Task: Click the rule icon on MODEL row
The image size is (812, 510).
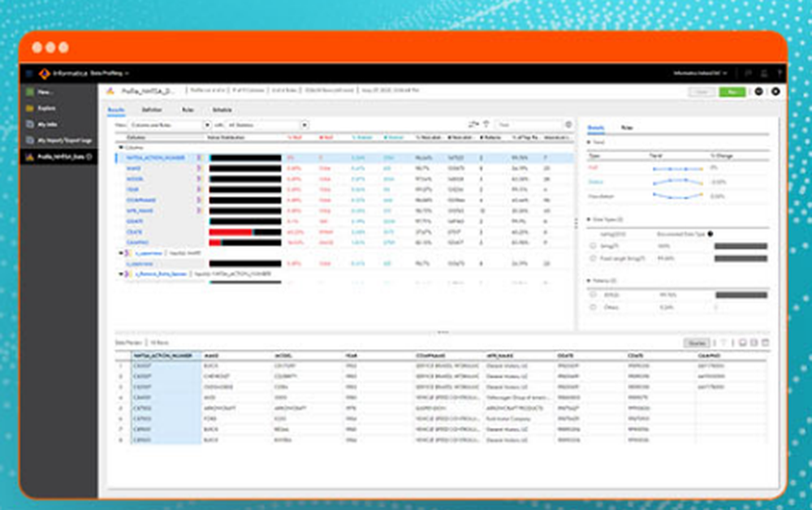Action: [199, 179]
